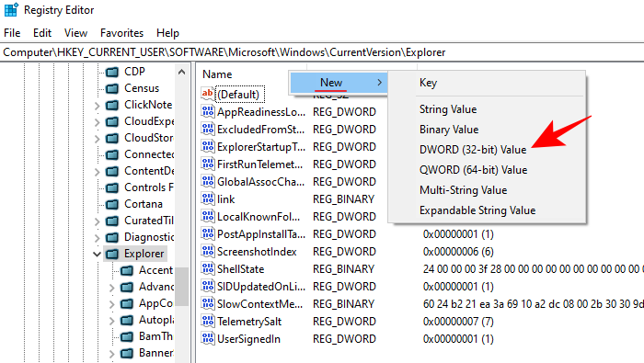Click the Registry Editor app icon in title bar
Image resolution: width=644 pixels, height=363 pixels.
(11, 10)
